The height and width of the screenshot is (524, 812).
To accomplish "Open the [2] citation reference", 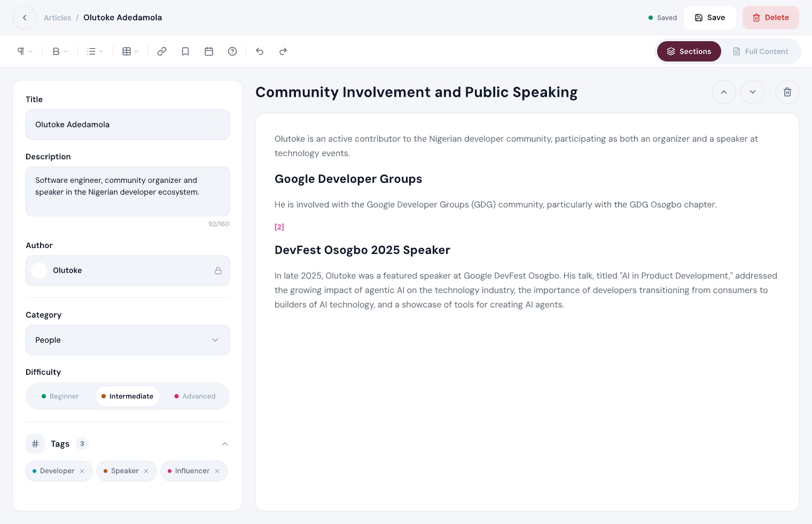I will pyautogui.click(x=279, y=227).
